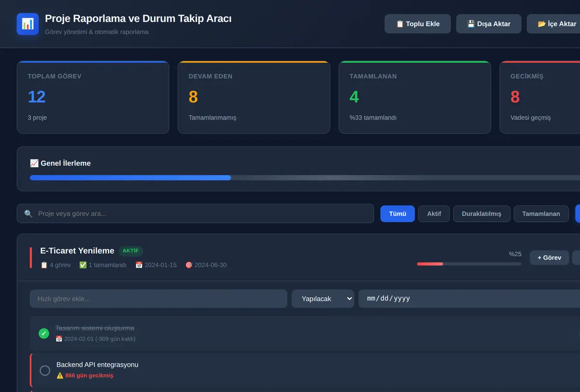Focus the Hızlı görev ekle input
The width and height of the screenshot is (580, 392).
[x=159, y=299]
